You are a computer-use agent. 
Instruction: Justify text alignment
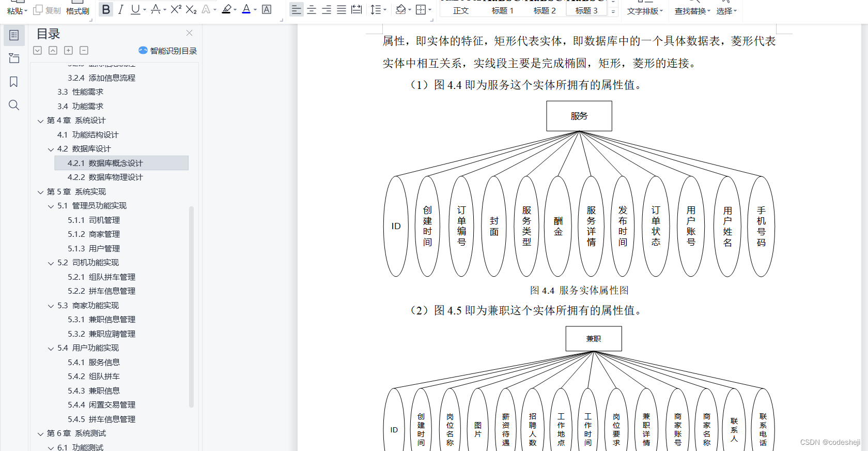click(342, 9)
